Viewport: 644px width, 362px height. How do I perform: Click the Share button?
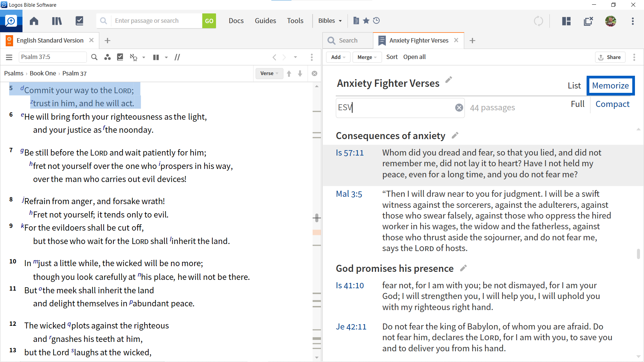pos(610,57)
